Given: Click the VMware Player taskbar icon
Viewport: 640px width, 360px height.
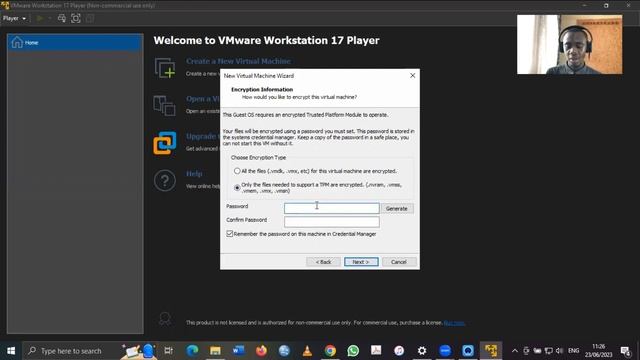Looking at the screenshot, I should coord(491,351).
